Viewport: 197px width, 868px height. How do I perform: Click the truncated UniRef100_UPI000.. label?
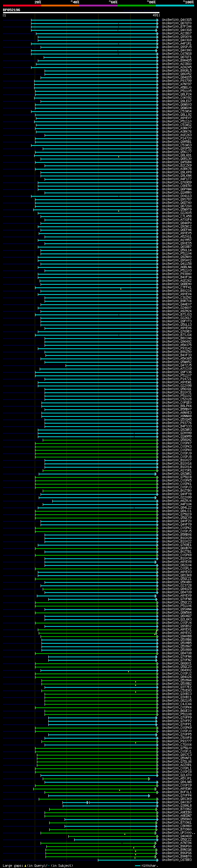179,833
